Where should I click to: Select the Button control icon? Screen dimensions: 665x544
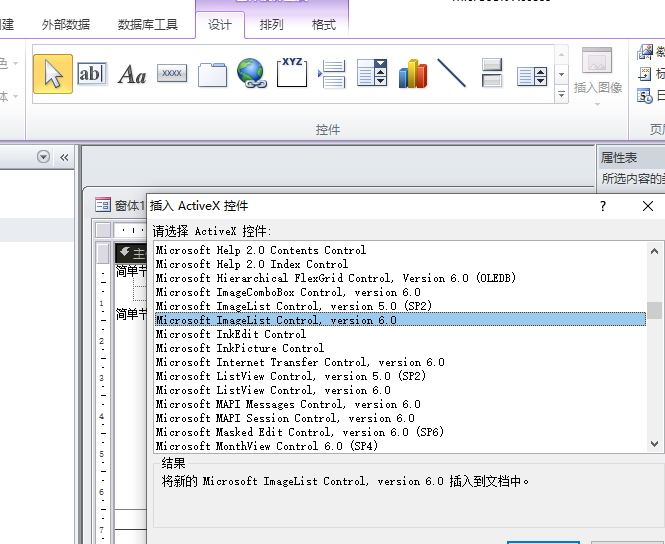coord(172,73)
